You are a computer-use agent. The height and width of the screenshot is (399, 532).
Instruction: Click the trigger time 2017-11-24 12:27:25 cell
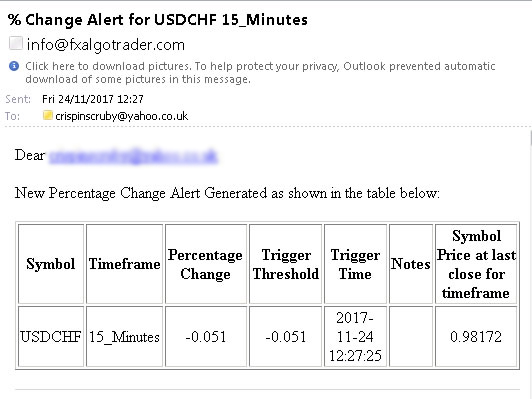pos(355,337)
